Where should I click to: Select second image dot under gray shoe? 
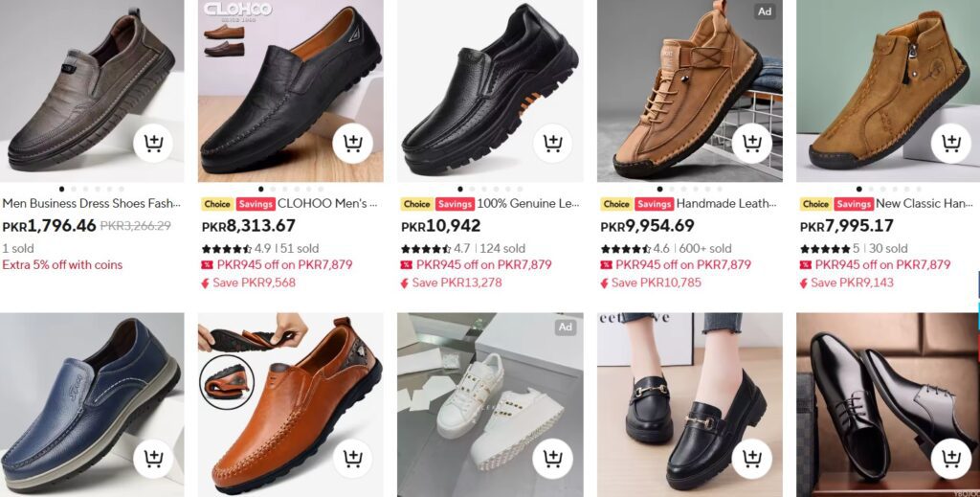pos(74,189)
